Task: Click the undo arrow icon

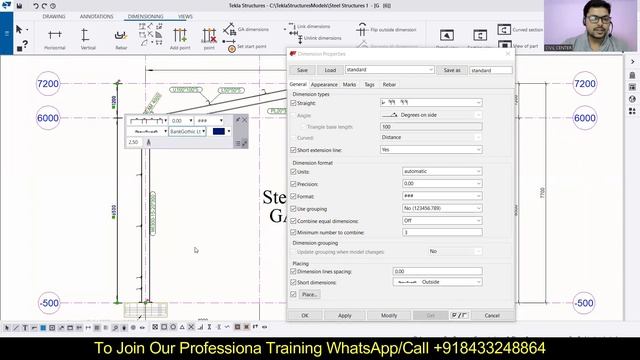Action: tap(36, 6)
